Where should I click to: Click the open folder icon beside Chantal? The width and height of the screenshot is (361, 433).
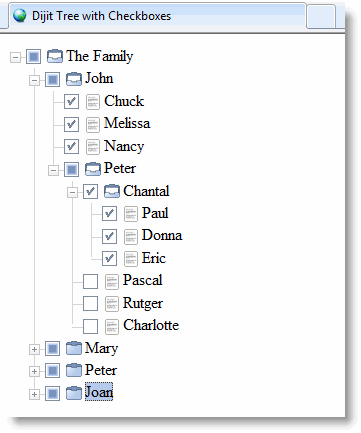pos(112,191)
